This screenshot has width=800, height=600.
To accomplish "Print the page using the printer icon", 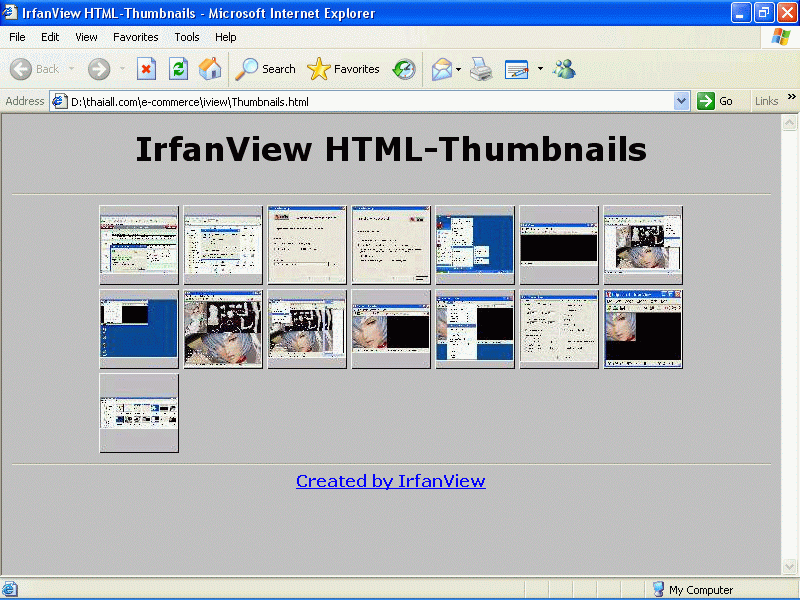I will [x=481, y=69].
